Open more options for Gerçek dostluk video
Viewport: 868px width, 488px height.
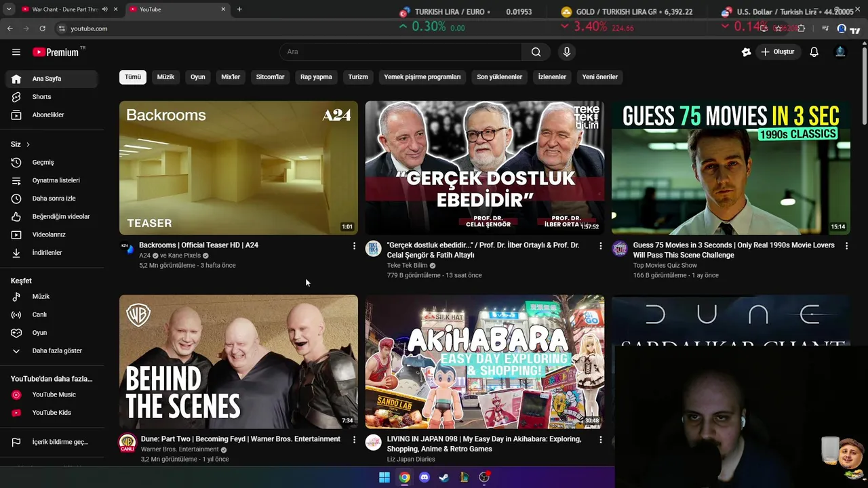pyautogui.click(x=600, y=246)
